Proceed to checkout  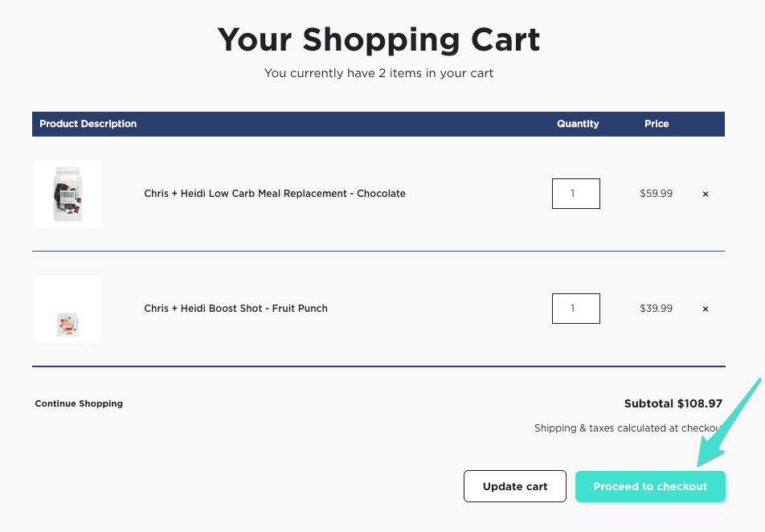pos(650,486)
